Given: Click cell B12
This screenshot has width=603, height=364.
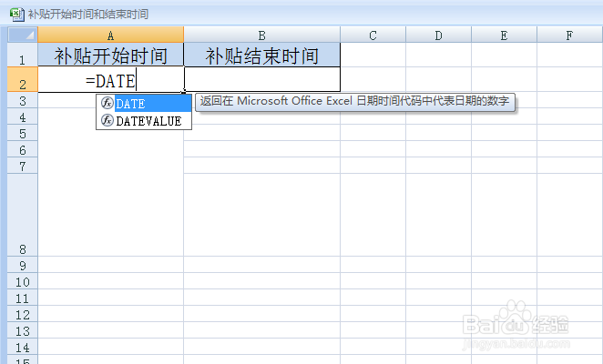Looking at the screenshot, I should 262,314.
